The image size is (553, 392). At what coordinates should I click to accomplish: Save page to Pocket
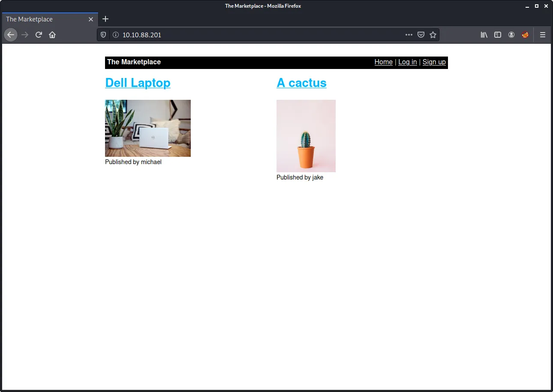pos(421,35)
